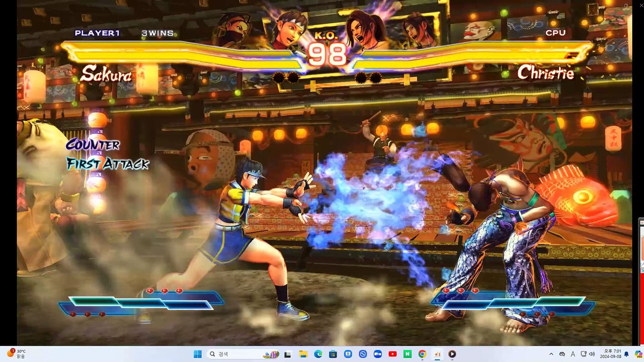Launch File Explorer from the taskbar
This screenshot has width=644, height=362.
coord(303,354)
